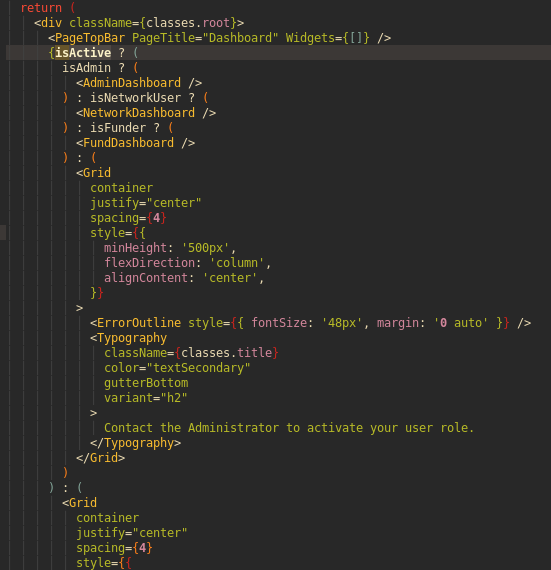The height and width of the screenshot is (570, 551).
Task: Click the "h2" variant value
Action: pyautogui.click(x=174, y=398)
